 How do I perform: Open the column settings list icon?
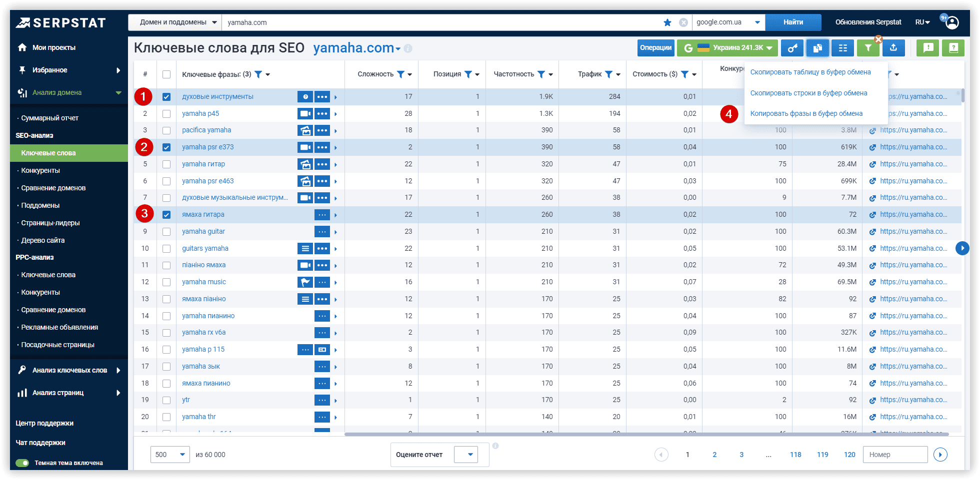click(843, 48)
